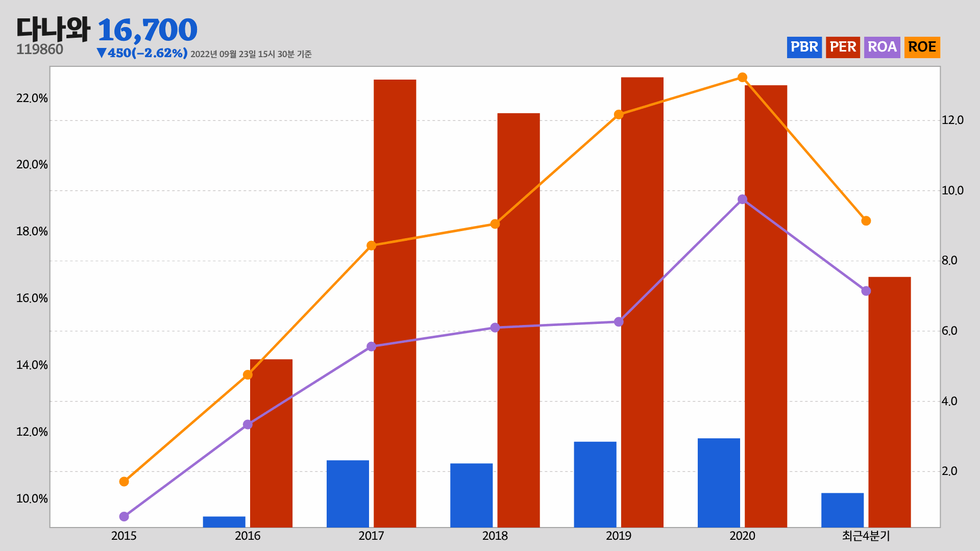The height and width of the screenshot is (551, 980).
Task: Toggle the PER legend series
Action: [x=843, y=47]
